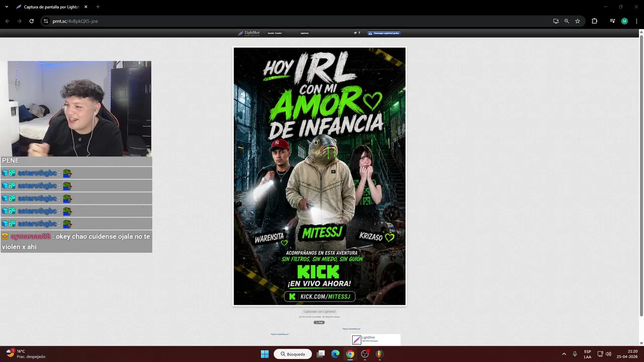The image size is (644, 362).
Task: Click the install/cast screen icon in address bar
Action: point(555,21)
